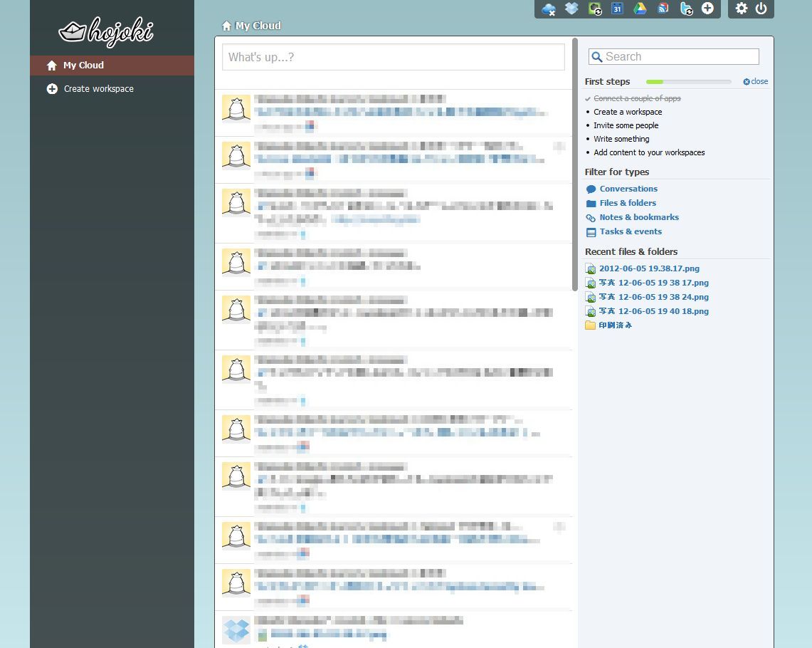Click the "First steps" heading
The width and height of the screenshot is (812, 648).
tap(608, 82)
